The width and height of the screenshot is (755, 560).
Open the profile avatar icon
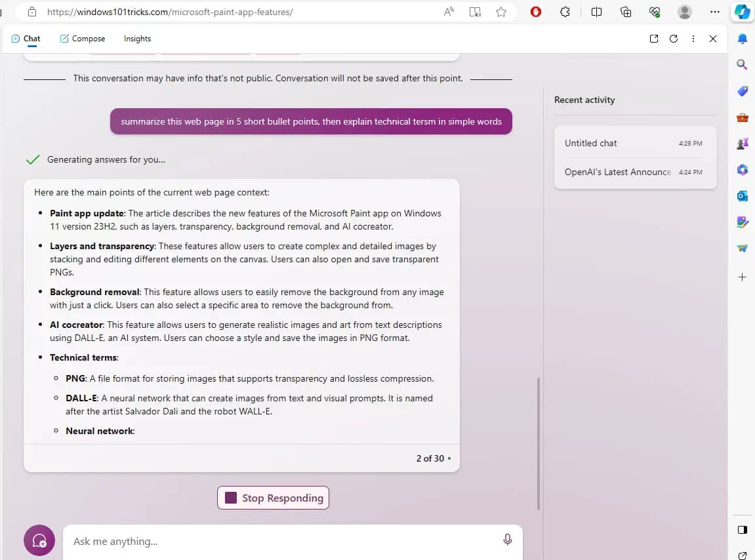pos(684,12)
